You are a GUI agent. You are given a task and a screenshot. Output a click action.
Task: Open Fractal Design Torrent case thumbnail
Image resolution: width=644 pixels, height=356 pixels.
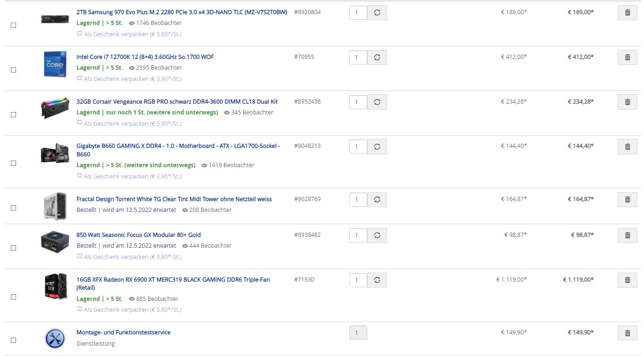click(x=55, y=206)
